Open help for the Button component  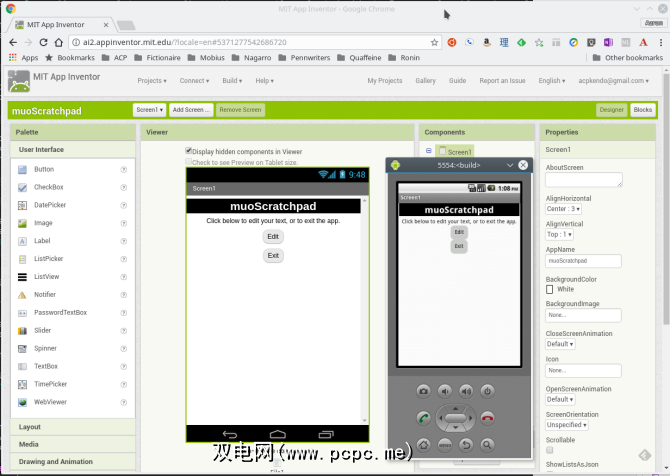click(x=123, y=170)
